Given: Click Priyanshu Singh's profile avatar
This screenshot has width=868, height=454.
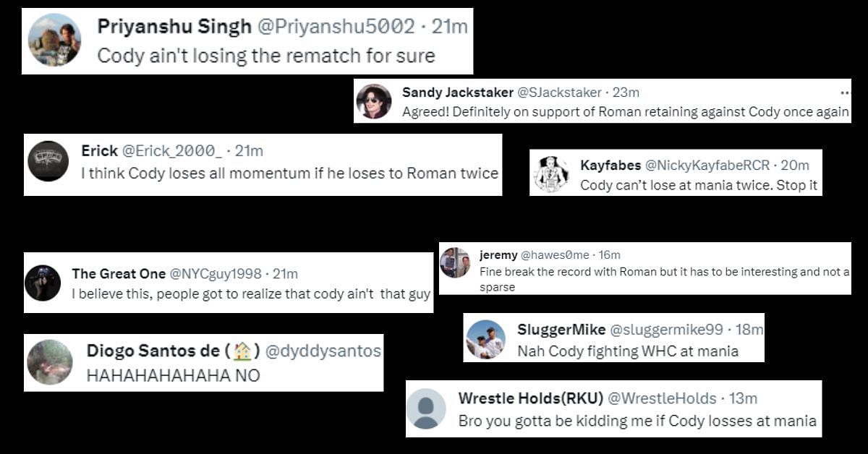Looking at the screenshot, I should coord(54,40).
